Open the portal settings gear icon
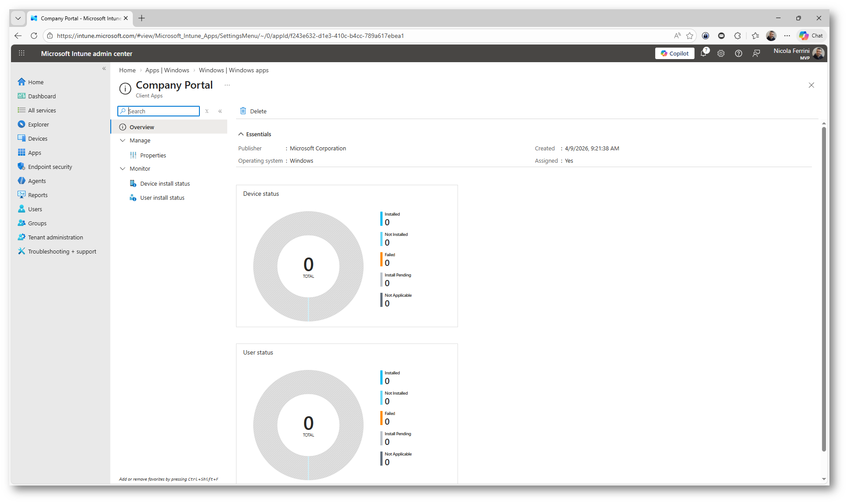This screenshot has width=848, height=504. (721, 53)
